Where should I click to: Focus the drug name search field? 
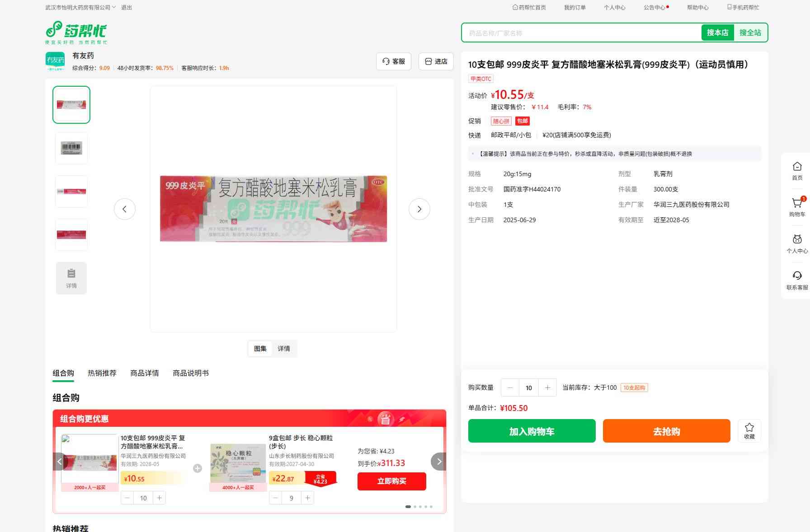tap(581, 33)
